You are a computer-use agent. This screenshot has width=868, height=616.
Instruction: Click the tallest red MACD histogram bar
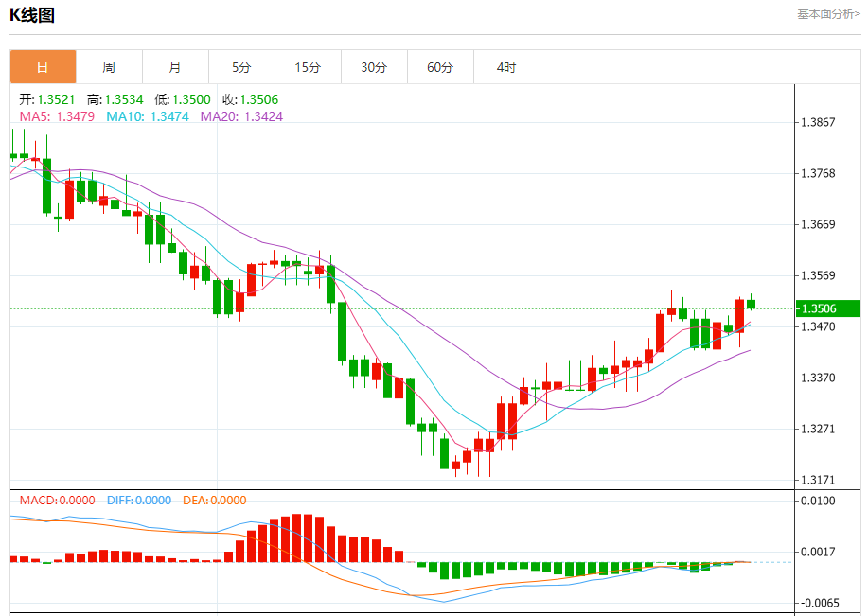pyautogui.click(x=296, y=538)
